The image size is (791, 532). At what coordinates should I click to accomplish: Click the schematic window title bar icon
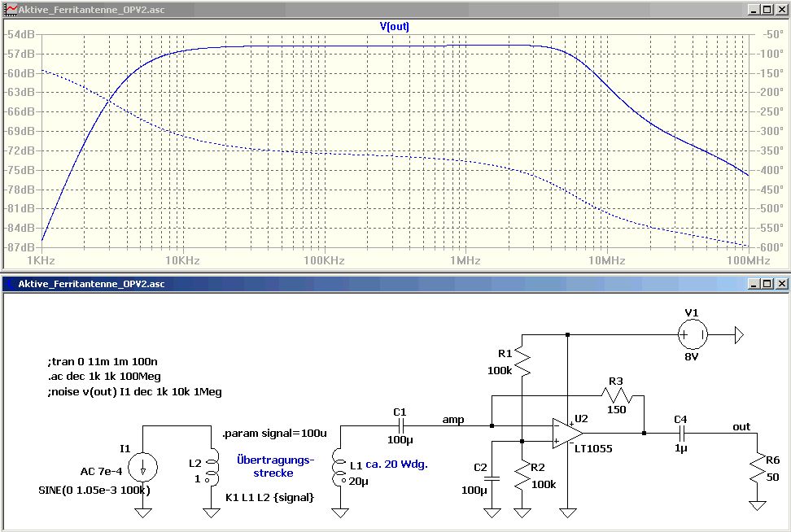tap(10, 283)
